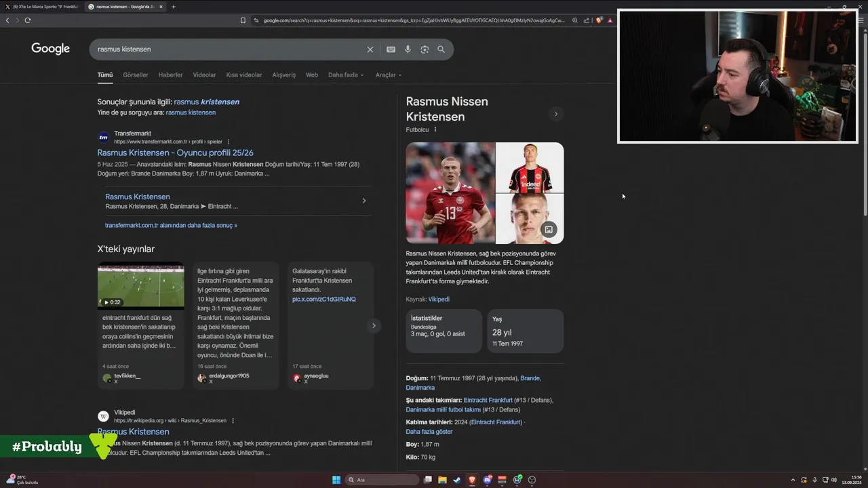Open Discord from the taskbar
The image size is (868, 488).
[x=487, y=480]
